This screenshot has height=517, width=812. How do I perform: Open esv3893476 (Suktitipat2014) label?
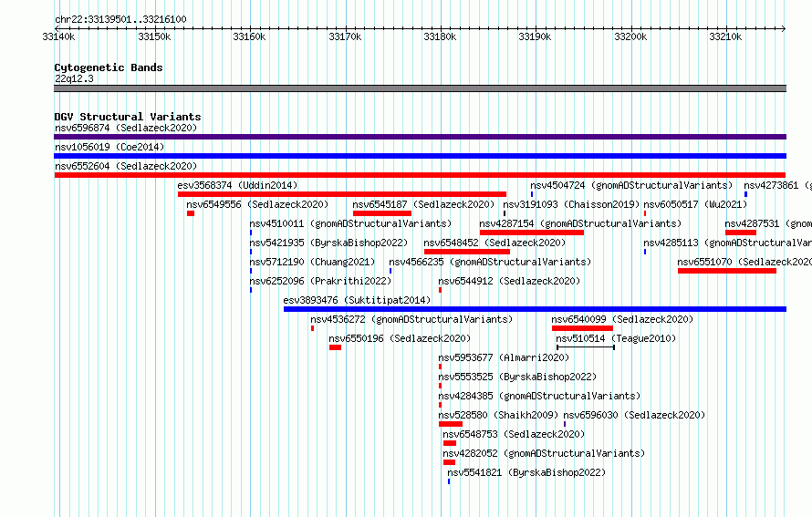(x=357, y=300)
